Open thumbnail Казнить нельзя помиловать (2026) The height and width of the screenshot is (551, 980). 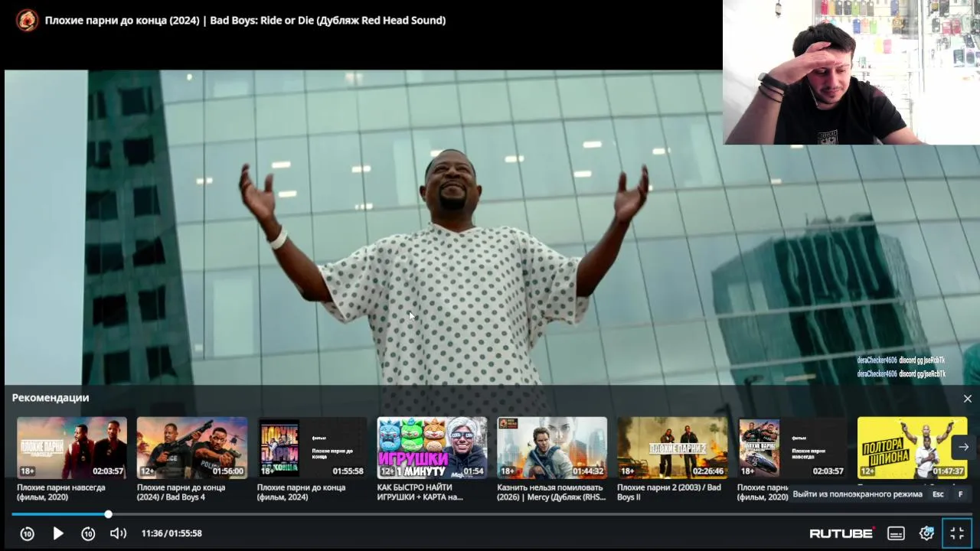pyautogui.click(x=552, y=448)
